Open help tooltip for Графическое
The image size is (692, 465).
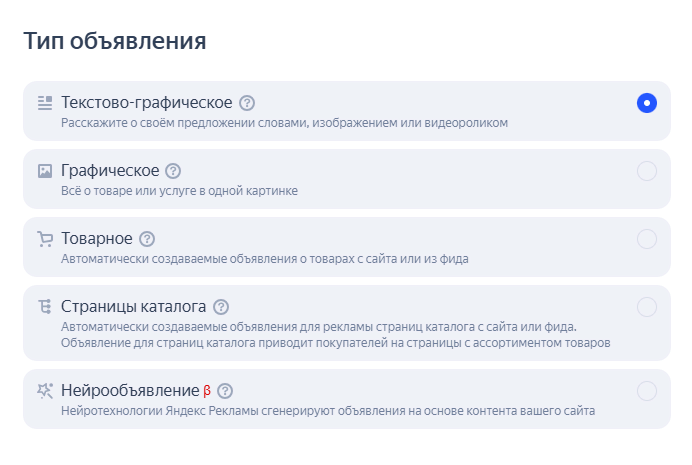(x=173, y=171)
